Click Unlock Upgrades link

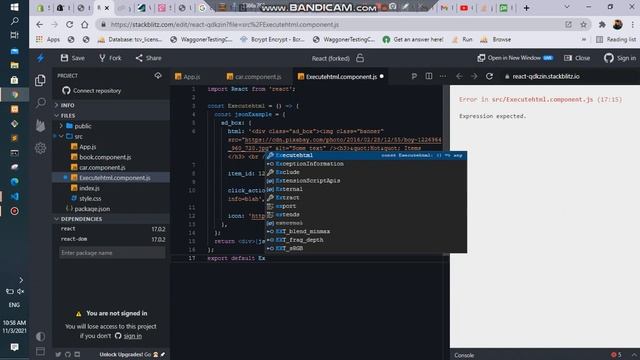point(125,354)
